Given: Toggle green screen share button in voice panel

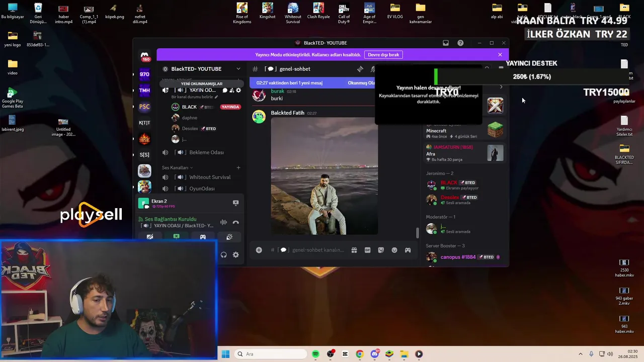Looking at the screenshot, I should (176, 237).
